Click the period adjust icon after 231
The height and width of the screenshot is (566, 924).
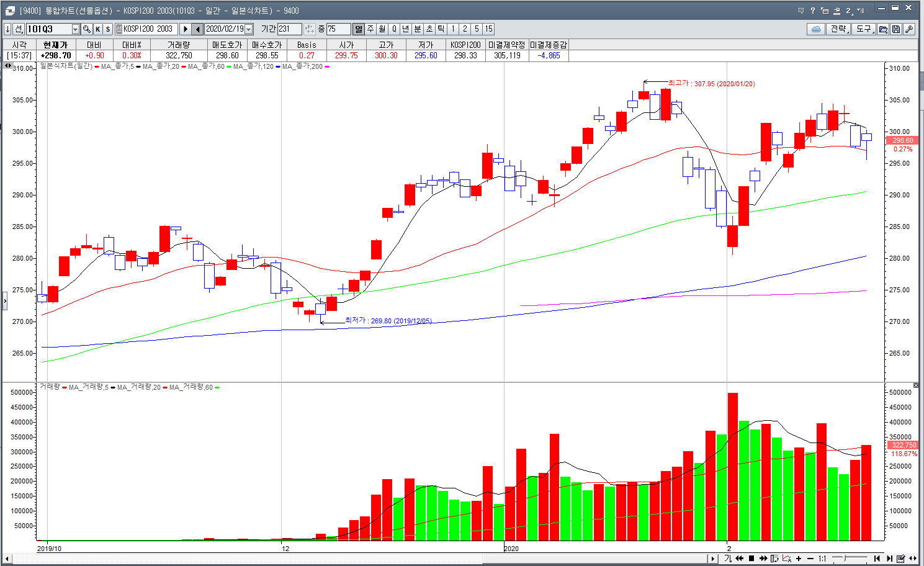click(309, 29)
